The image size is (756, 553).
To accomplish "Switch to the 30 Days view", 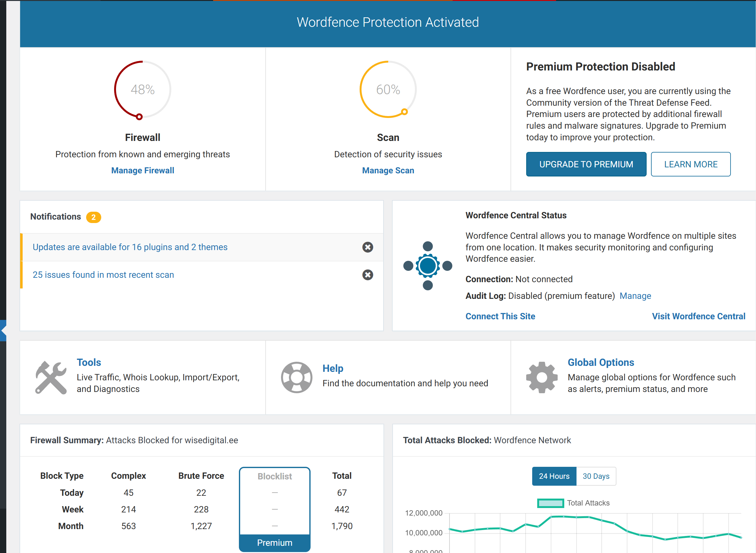I will point(596,476).
